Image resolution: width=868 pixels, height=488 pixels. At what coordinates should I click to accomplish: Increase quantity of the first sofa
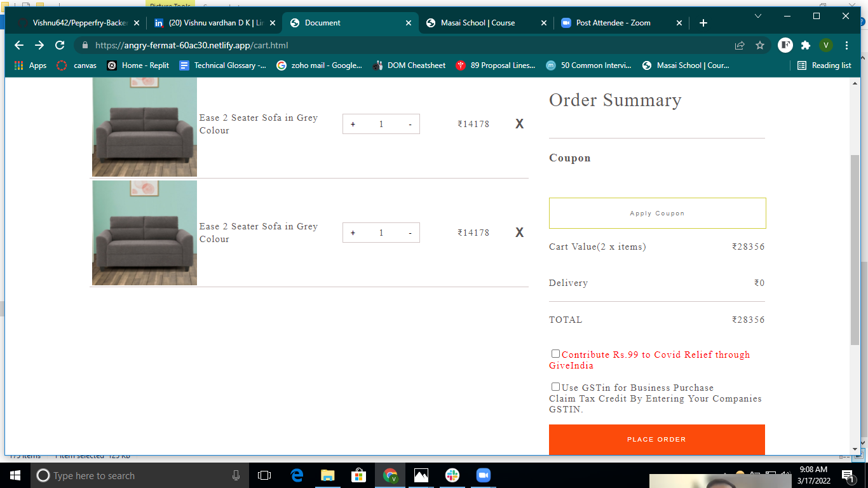pos(353,124)
